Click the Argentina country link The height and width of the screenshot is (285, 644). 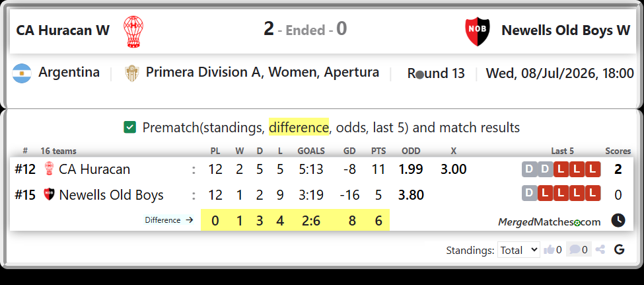pyautogui.click(x=69, y=72)
